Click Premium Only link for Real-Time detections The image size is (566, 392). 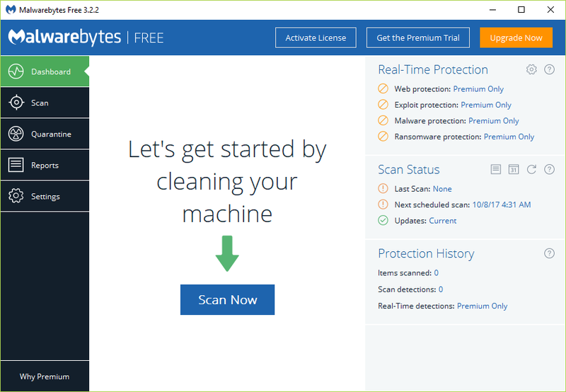point(483,306)
